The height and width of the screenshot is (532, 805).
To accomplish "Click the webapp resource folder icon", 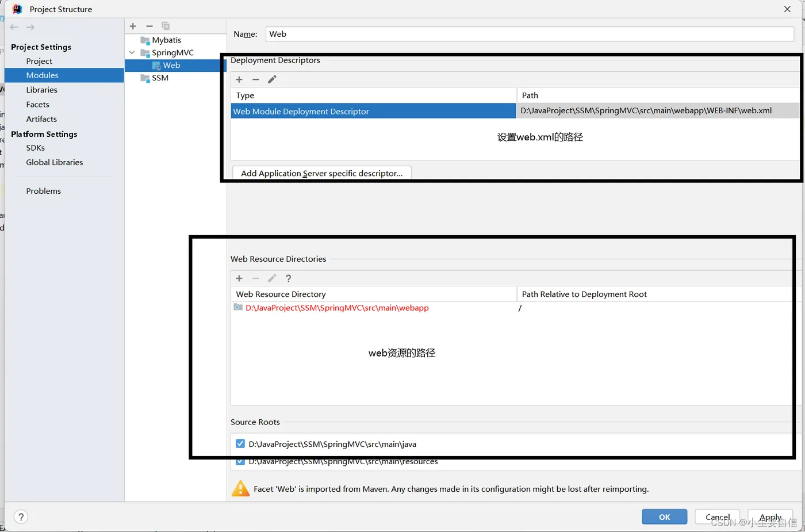I will pyautogui.click(x=238, y=308).
